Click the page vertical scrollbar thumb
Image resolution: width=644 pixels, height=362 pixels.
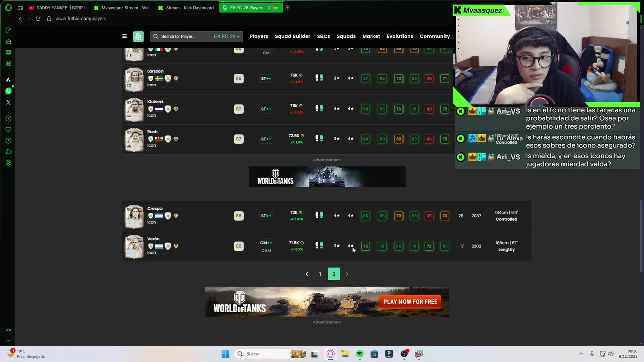641,236
